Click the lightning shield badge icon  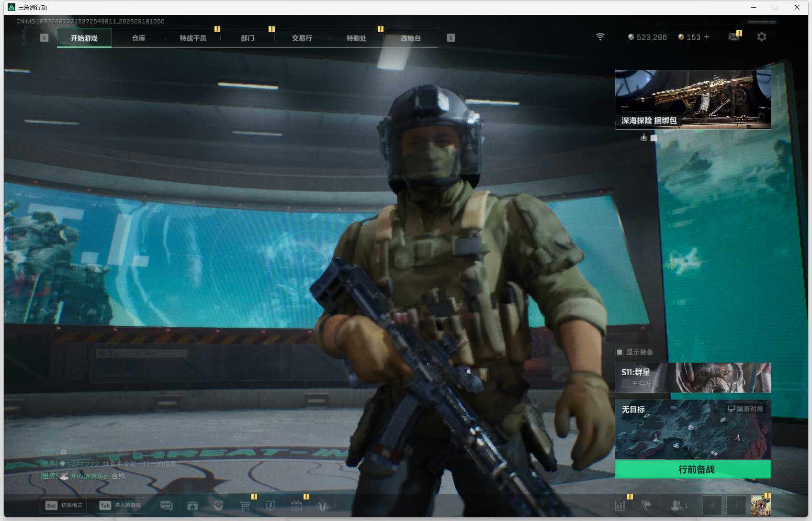[x=271, y=506]
